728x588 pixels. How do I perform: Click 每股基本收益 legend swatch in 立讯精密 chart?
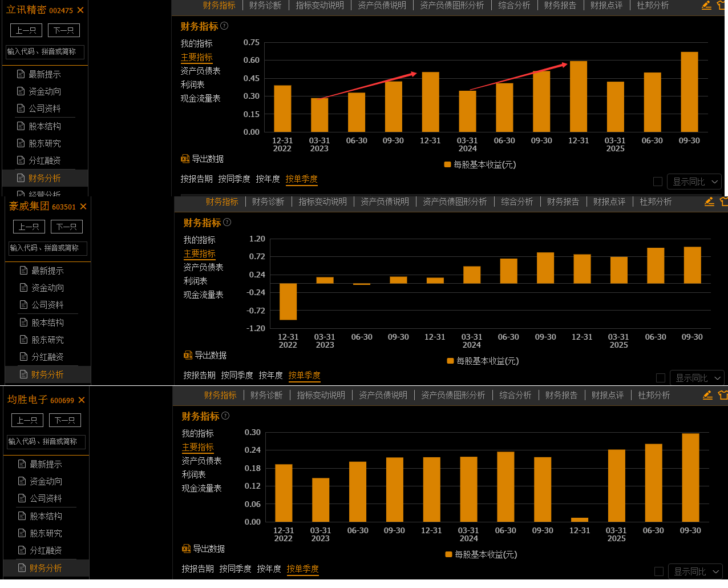[x=448, y=164]
